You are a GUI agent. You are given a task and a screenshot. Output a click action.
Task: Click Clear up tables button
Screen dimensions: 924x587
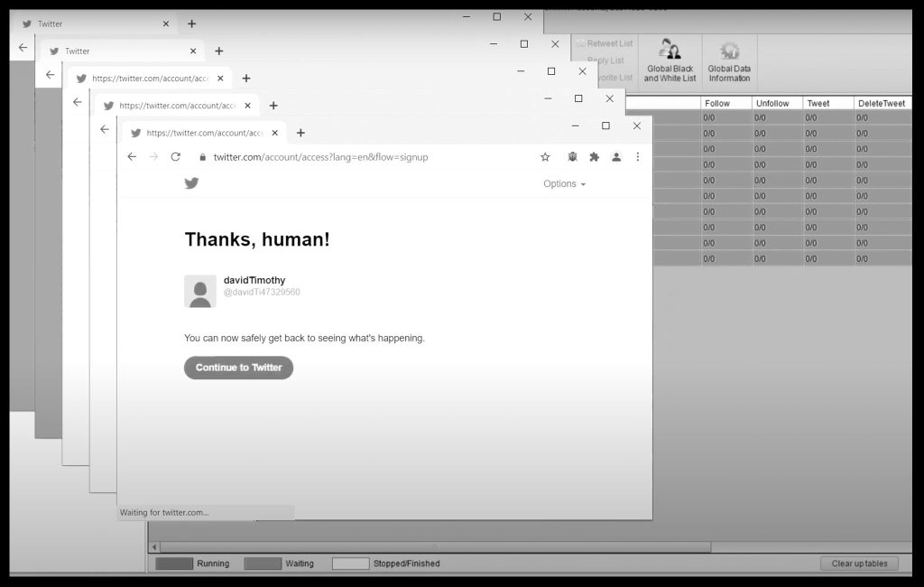859,564
